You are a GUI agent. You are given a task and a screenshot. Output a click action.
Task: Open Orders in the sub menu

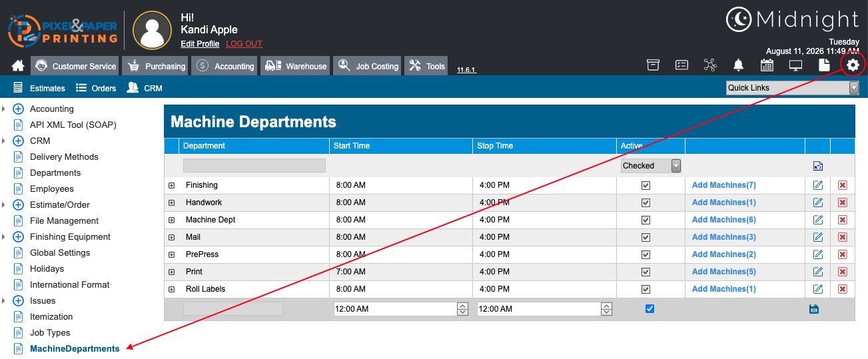pyautogui.click(x=96, y=88)
